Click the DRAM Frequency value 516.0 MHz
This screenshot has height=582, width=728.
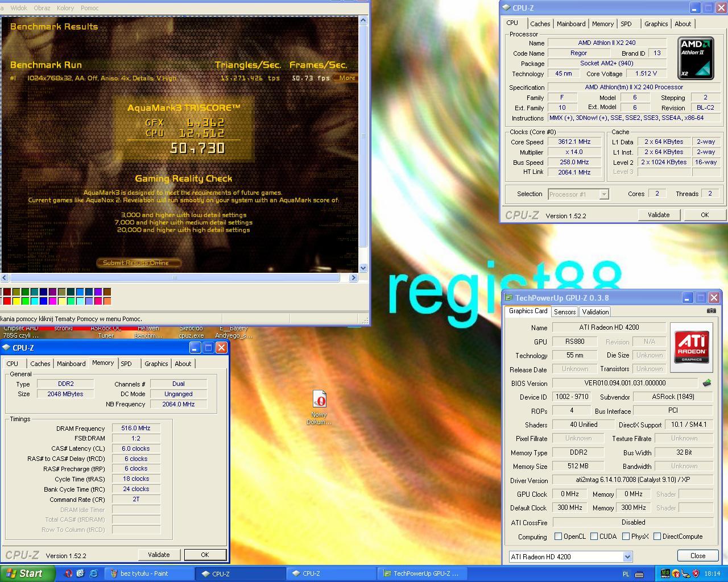(x=136, y=428)
